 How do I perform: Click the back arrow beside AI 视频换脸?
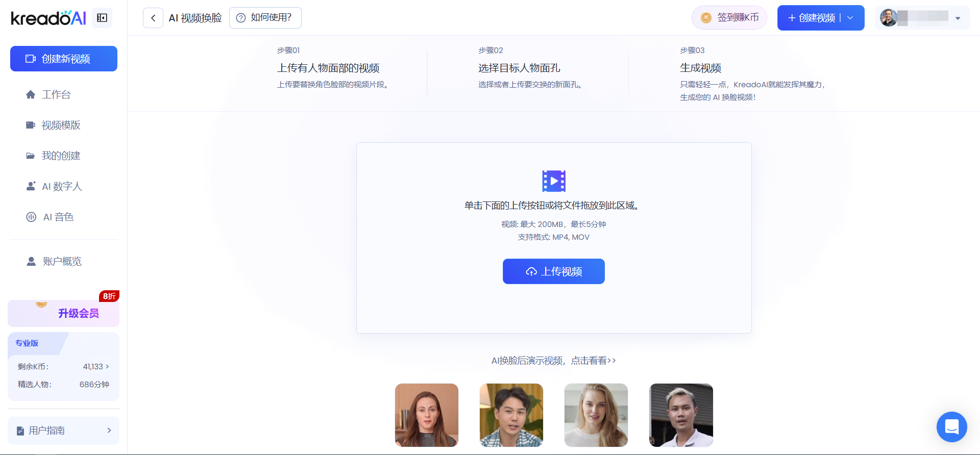153,18
